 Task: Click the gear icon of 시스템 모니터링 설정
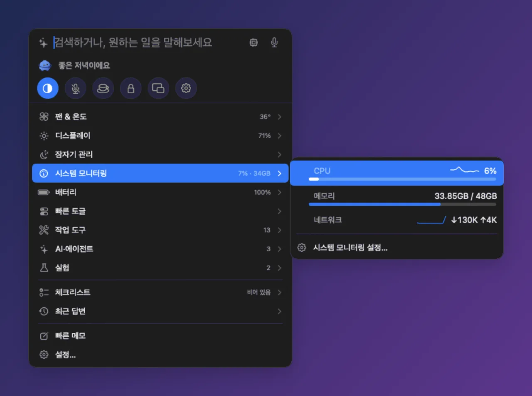coord(302,248)
